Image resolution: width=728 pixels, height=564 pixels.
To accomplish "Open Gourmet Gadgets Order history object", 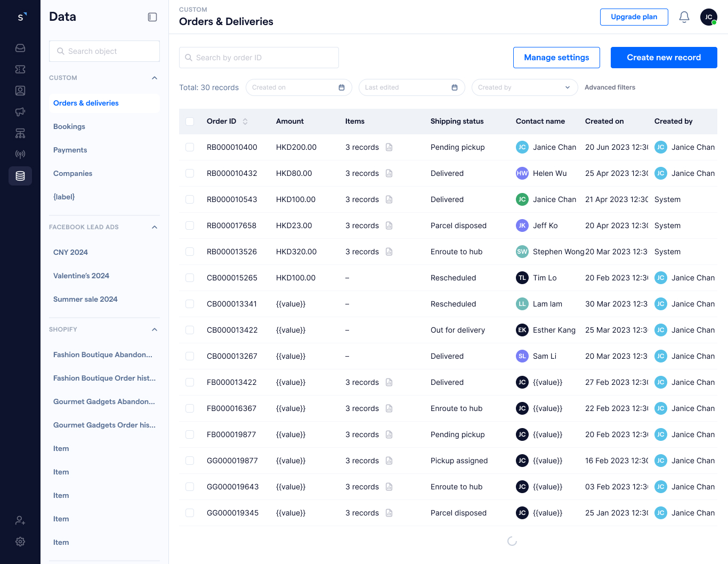I will 104,425.
